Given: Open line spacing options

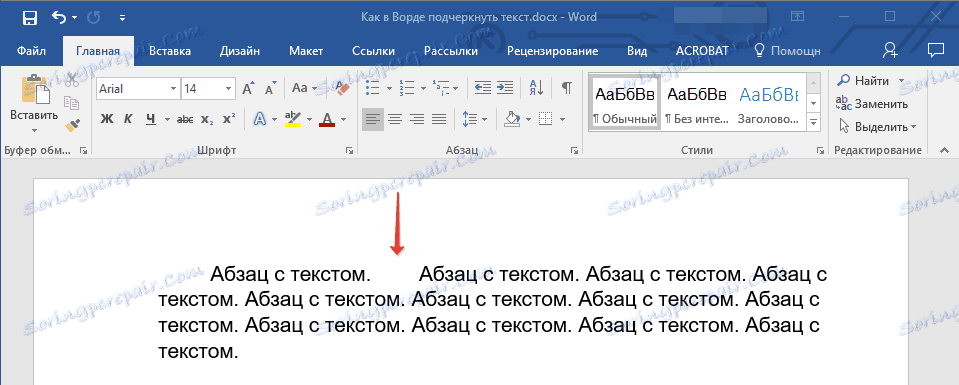Looking at the screenshot, I should coord(470,119).
